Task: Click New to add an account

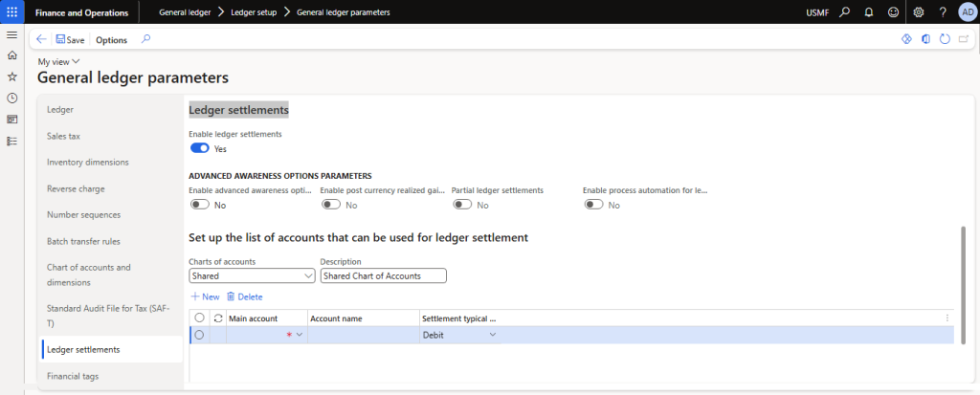Action: click(205, 296)
